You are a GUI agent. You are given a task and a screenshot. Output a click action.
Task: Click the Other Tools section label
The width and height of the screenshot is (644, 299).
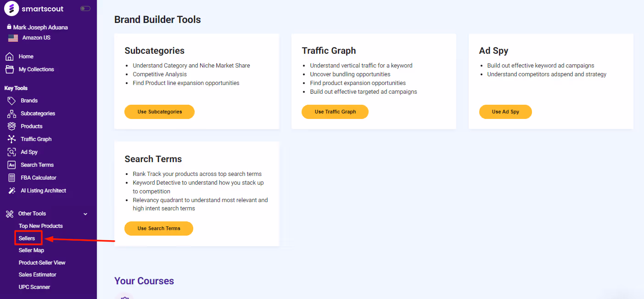pyautogui.click(x=32, y=214)
